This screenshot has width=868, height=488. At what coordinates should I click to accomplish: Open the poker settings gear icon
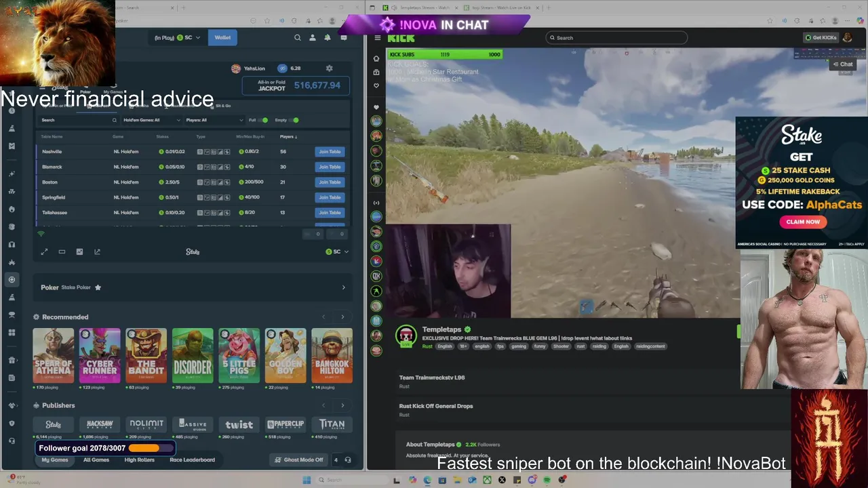coord(329,68)
